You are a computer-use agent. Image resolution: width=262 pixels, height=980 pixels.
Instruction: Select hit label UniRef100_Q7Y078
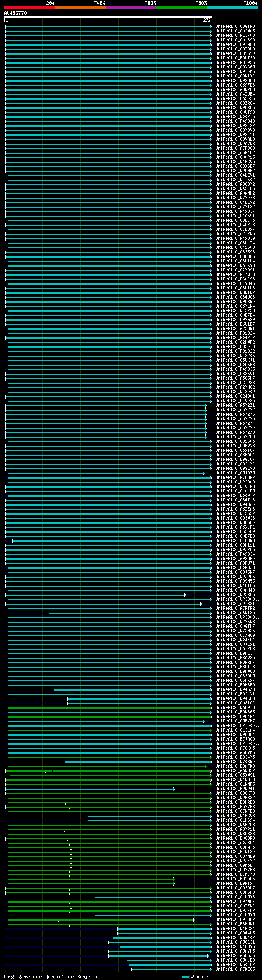pos(235,198)
